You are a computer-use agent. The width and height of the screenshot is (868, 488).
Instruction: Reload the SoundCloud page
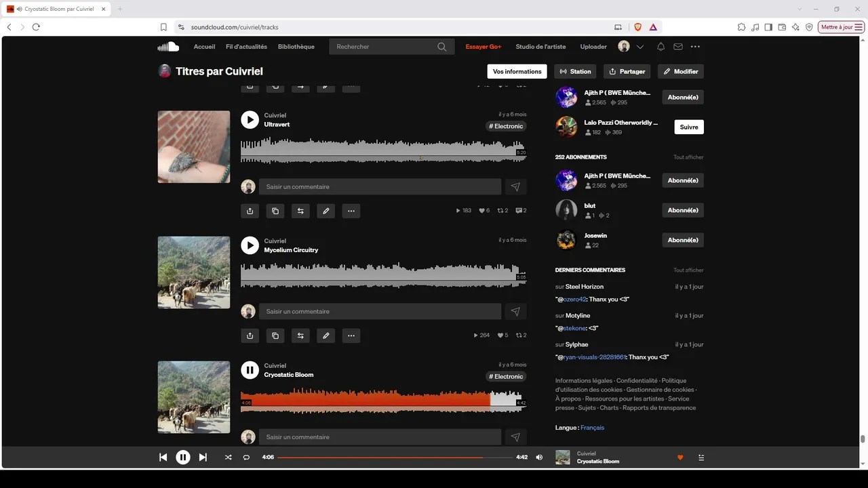pos(36,27)
